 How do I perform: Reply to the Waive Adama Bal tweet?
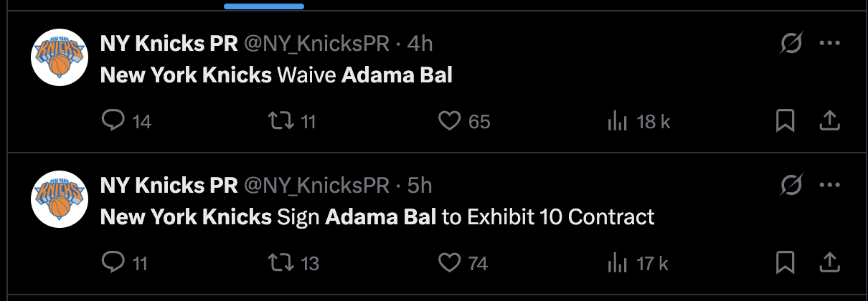point(114,121)
